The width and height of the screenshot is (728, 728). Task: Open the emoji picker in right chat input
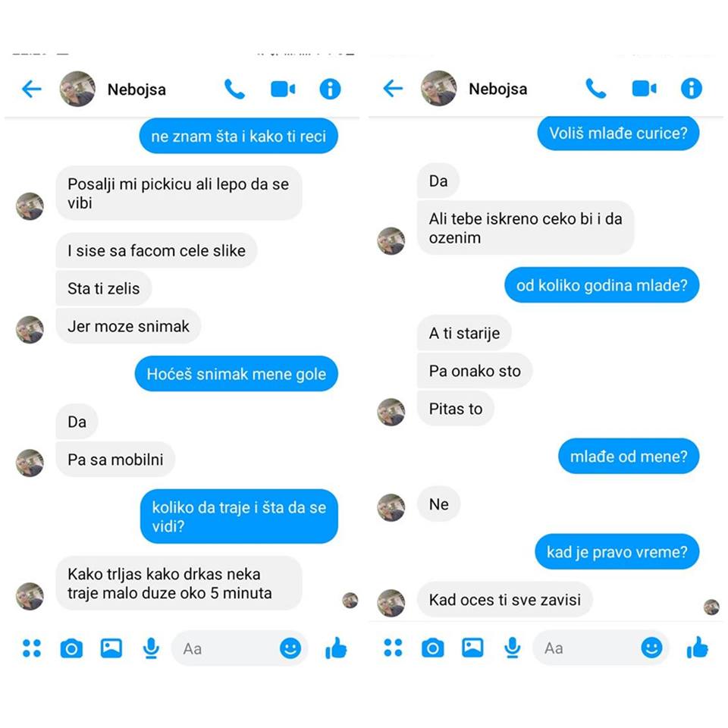tap(651, 648)
